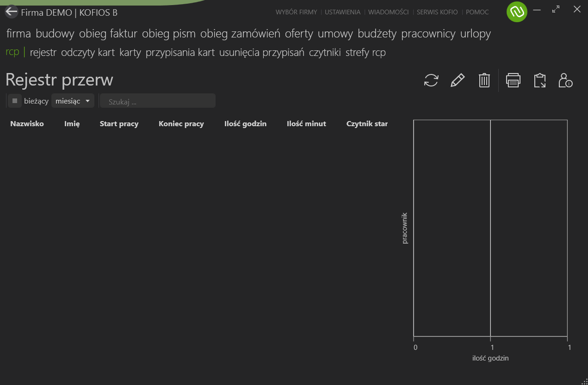The height and width of the screenshot is (385, 588).
Task: Click the pencil edit icon
Action: [458, 80]
